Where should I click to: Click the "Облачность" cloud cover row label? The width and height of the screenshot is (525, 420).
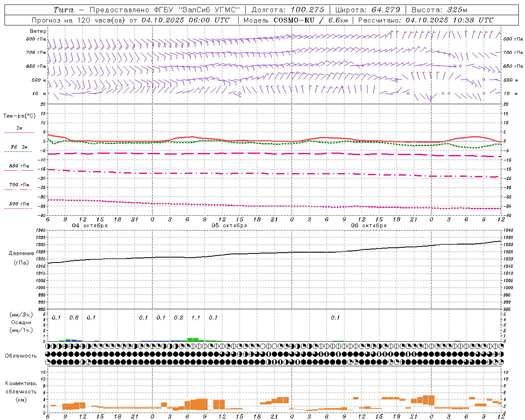pos(21,356)
